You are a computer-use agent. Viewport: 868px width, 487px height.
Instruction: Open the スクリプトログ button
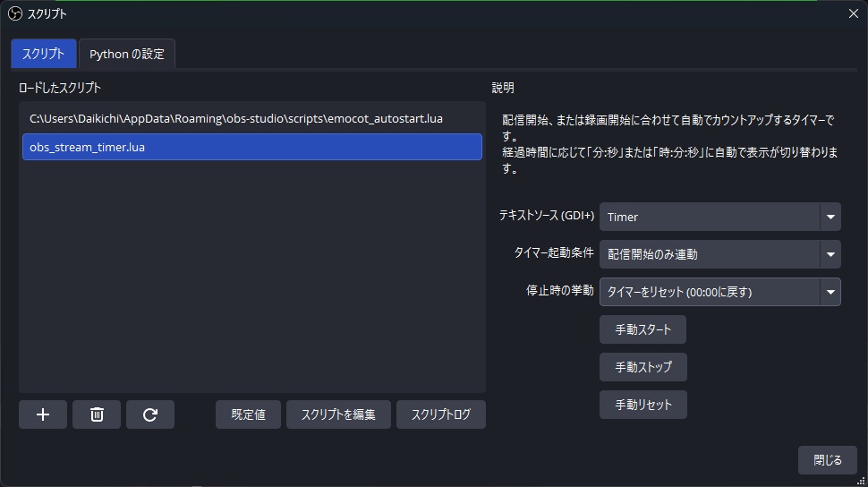(x=440, y=414)
